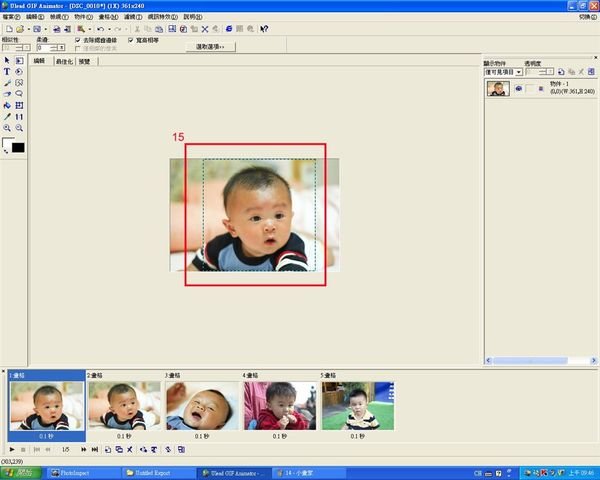Image resolution: width=600 pixels, height=480 pixels.
Task: Open the dropdown arrow next to Undo icon
Action: pos(109,29)
